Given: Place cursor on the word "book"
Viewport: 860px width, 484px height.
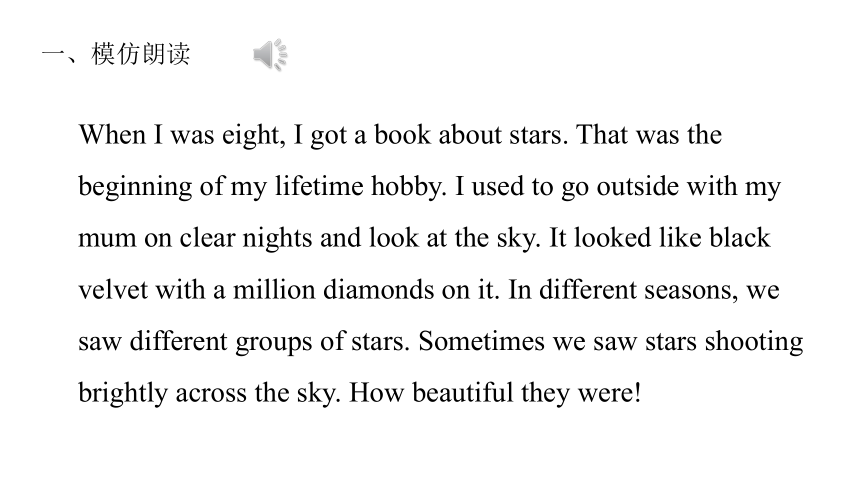Looking at the screenshot, I should pyautogui.click(x=403, y=134).
